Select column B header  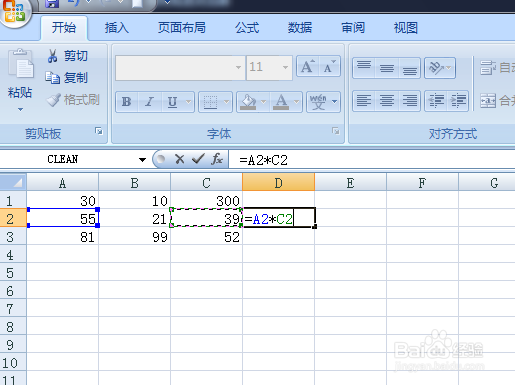(134, 183)
